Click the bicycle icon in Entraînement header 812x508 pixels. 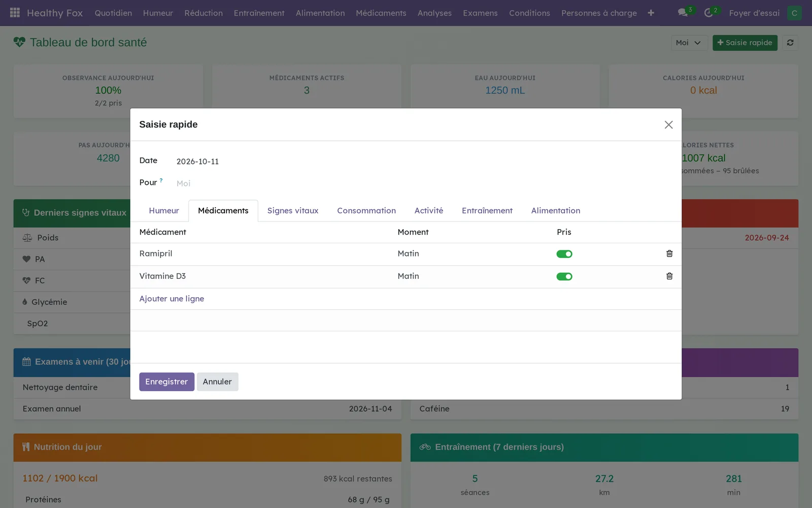click(425, 447)
